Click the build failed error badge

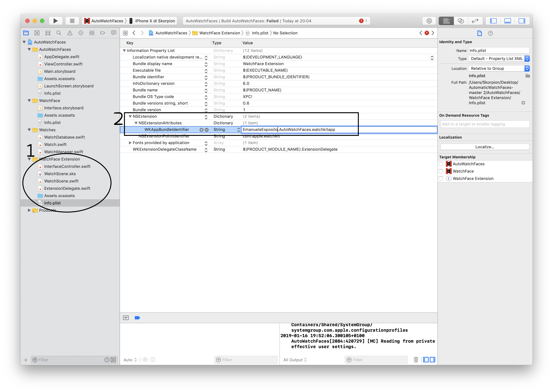pyautogui.click(x=361, y=21)
